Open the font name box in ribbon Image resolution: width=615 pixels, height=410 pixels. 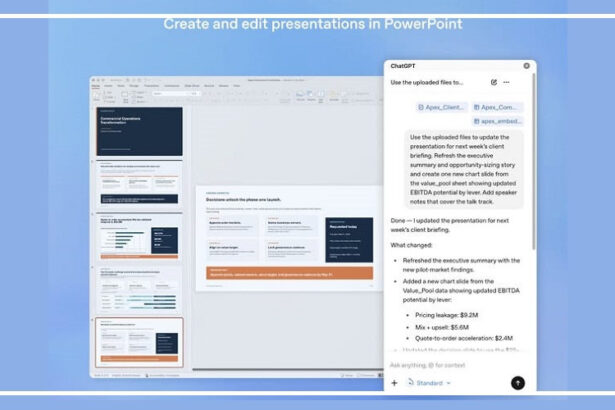(x=169, y=94)
